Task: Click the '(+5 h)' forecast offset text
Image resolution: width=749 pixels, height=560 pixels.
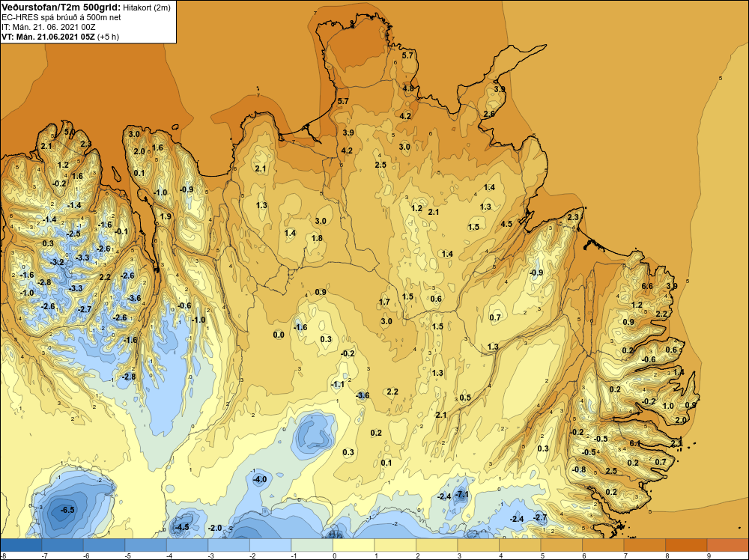Action: (108, 37)
